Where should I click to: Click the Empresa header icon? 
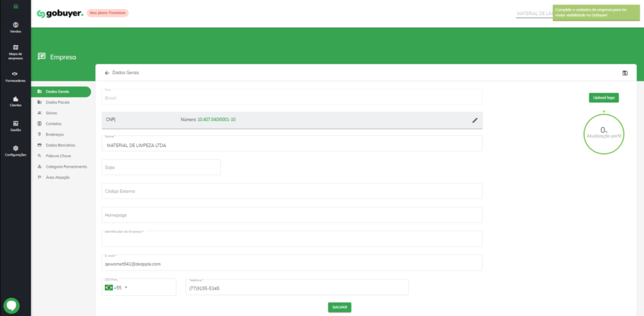(42, 57)
